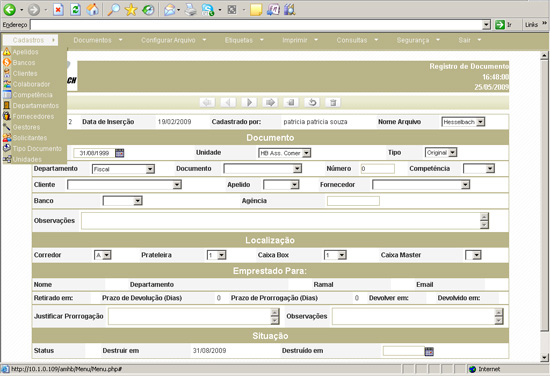Select Fornecedores in Cadastros menu
This screenshot has height=376, width=550.
point(33,116)
